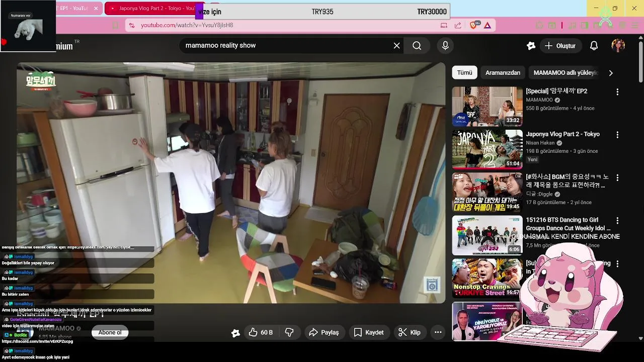Click '17 B görüntüleme' view count text
This screenshot has width=644, height=362.
[546, 203]
